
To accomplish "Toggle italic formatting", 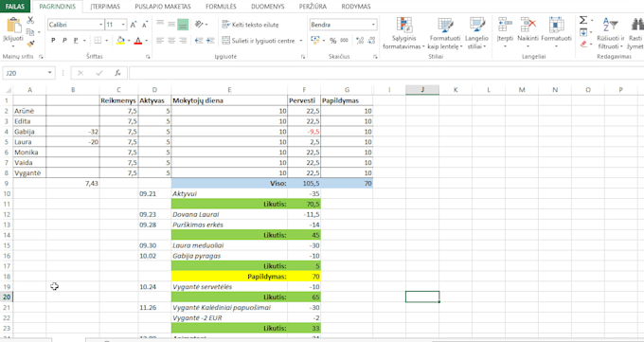I will 64,41.
